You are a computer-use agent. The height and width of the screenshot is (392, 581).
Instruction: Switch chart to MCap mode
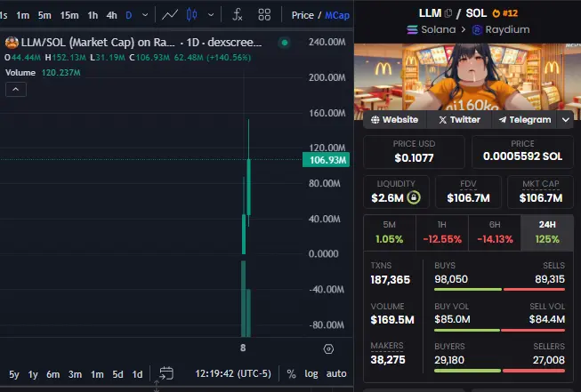(337, 15)
